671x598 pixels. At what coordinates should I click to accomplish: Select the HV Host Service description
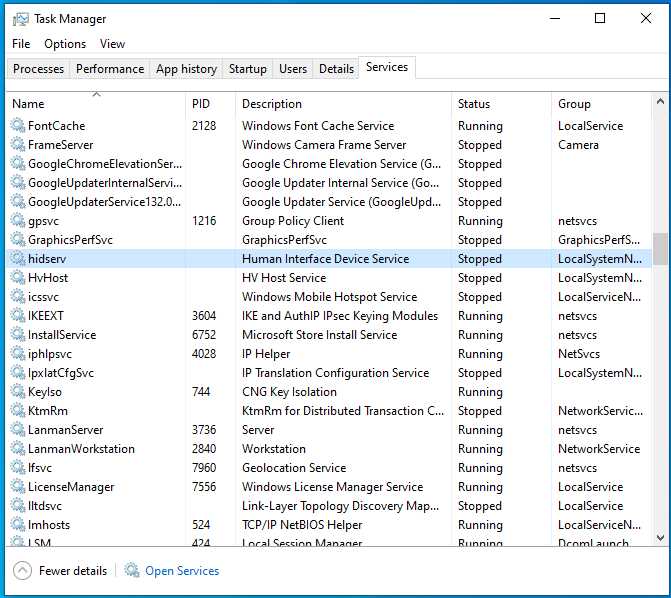coord(284,277)
